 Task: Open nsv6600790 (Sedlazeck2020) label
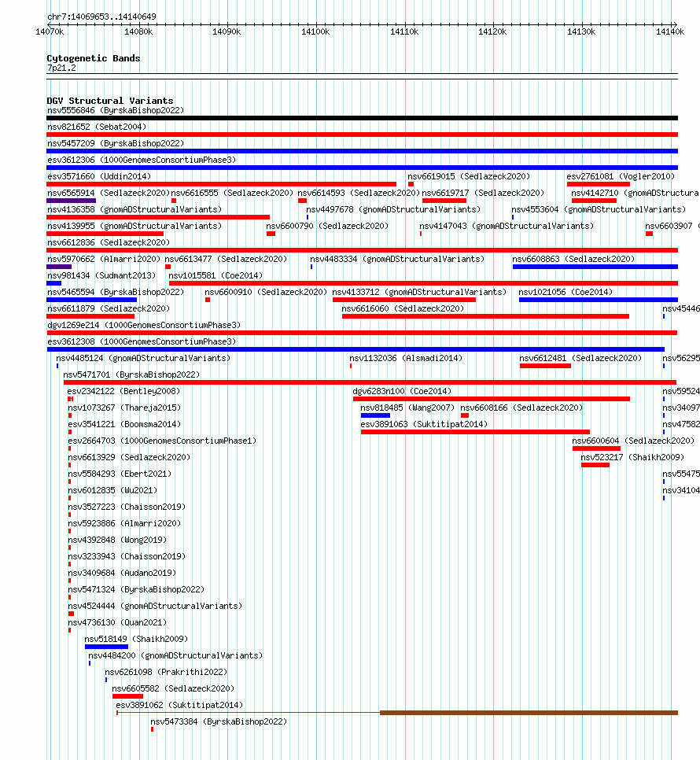pos(327,226)
